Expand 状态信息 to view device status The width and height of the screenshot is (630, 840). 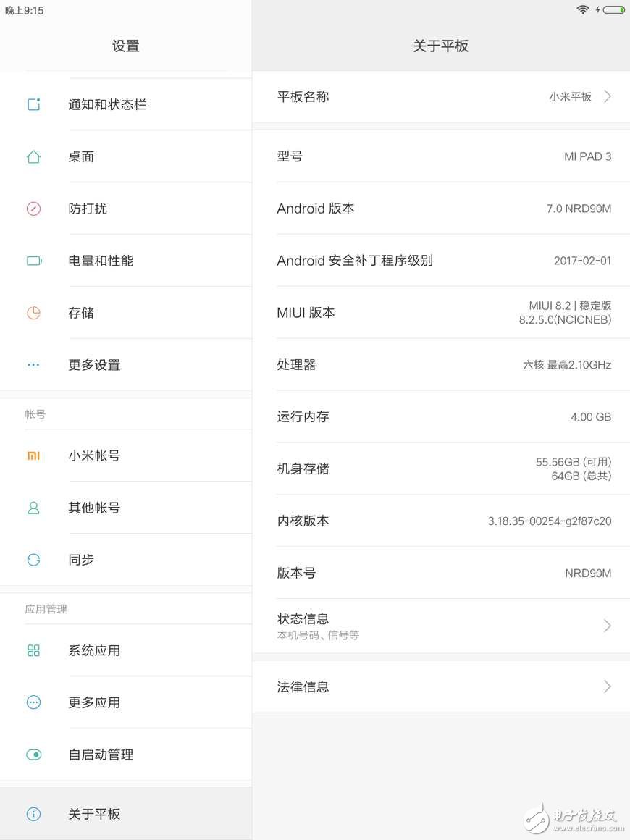click(x=441, y=625)
